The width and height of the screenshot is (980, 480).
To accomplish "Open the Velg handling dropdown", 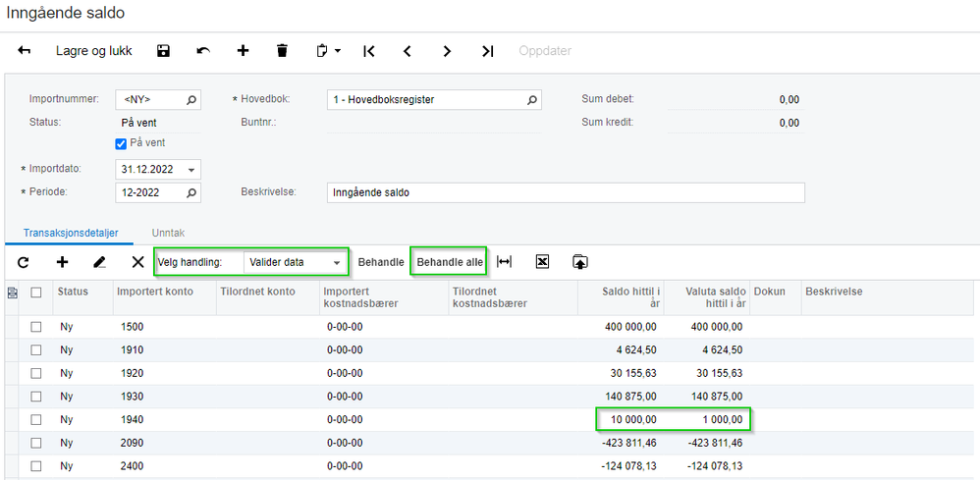I will point(338,262).
